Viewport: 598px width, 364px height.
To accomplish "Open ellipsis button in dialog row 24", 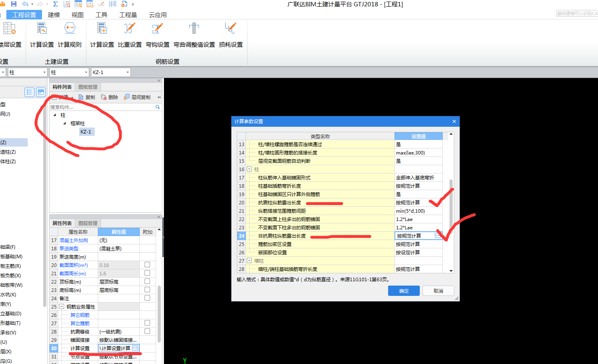I will (438, 235).
